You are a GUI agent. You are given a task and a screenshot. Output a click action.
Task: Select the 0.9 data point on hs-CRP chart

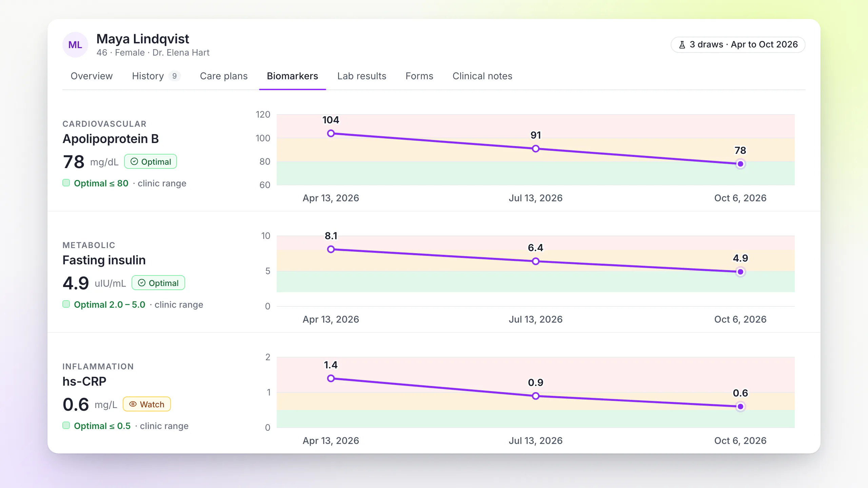(x=536, y=396)
